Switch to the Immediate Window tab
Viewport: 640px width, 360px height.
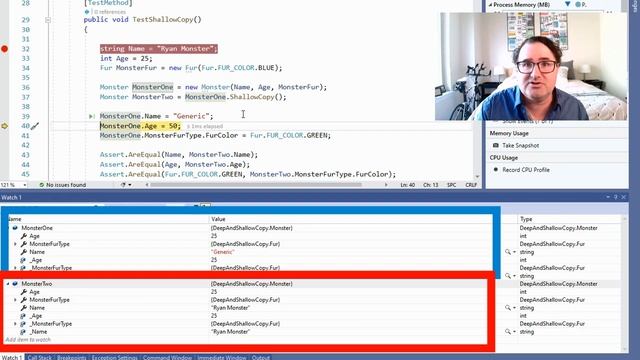click(x=222, y=358)
